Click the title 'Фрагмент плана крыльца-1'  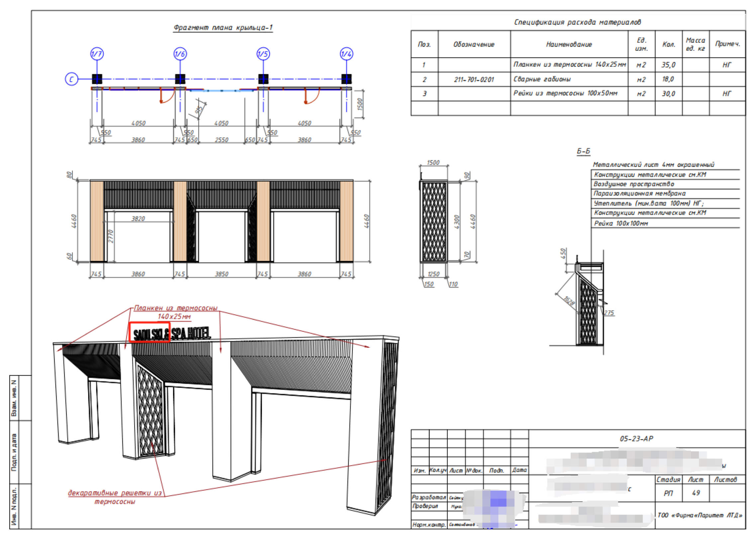(223, 28)
